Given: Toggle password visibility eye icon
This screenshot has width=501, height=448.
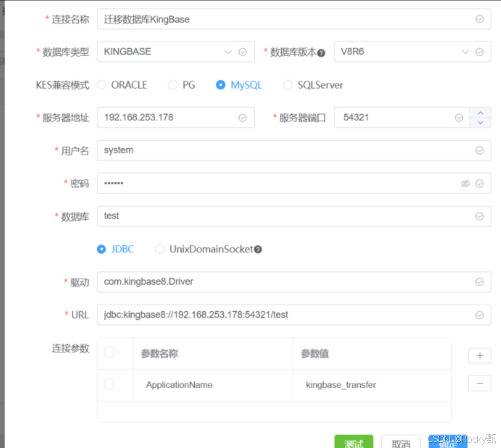Looking at the screenshot, I should (x=465, y=184).
